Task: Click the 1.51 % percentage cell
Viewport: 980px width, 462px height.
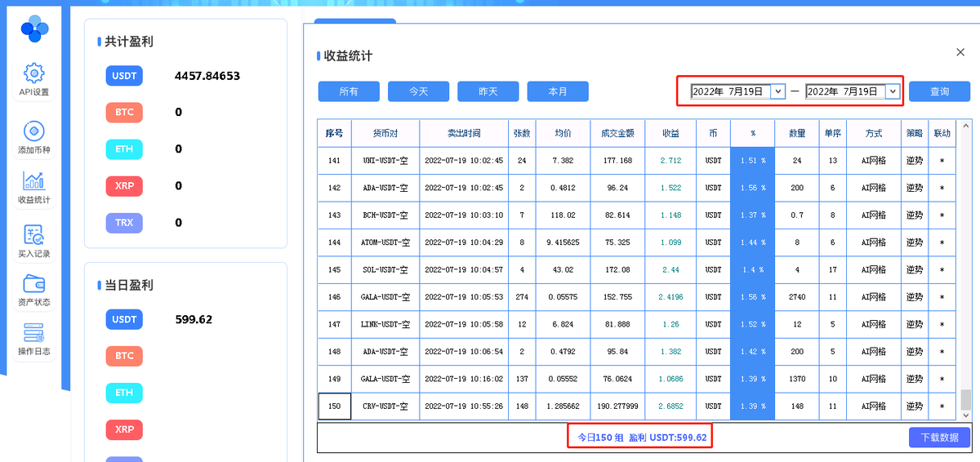Action: 752,161
